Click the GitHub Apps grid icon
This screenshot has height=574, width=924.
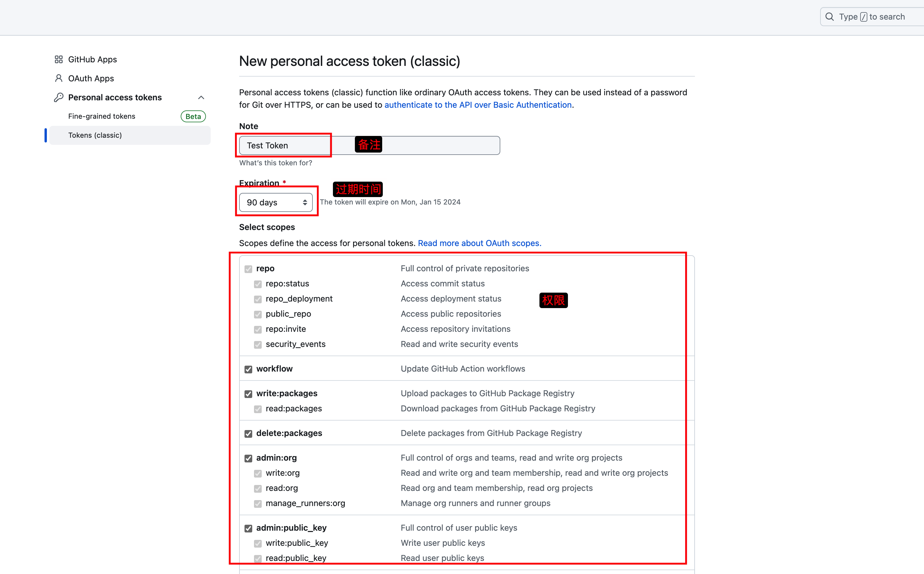(58, 59)
